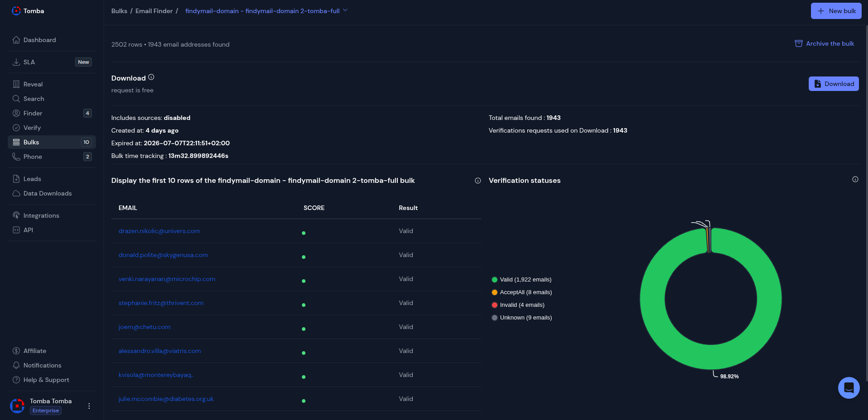Viewport: 868px width, 420px height.
Task: Open the Data Downloads page
Action: 48,193
